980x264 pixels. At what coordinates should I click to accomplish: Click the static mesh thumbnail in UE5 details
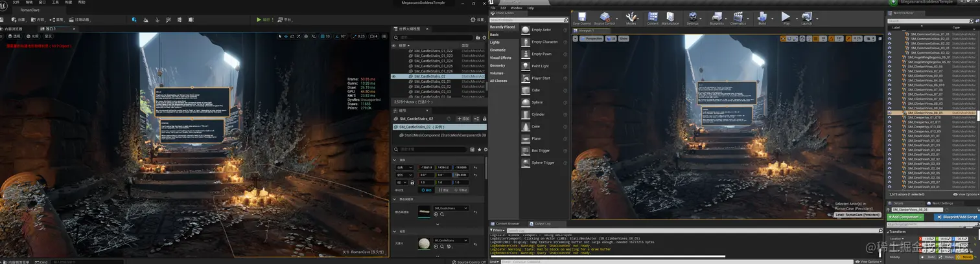[x=424, y=211]
